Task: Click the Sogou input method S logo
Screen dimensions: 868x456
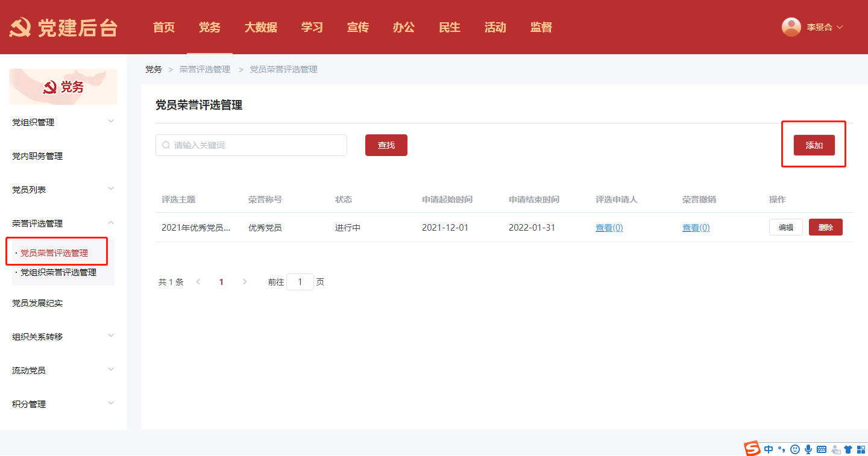Action: 752,449
